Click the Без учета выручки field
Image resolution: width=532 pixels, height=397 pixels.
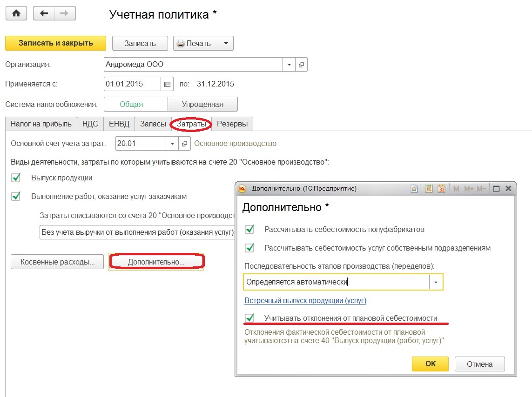pyautogui.click(x=137, y=232)
